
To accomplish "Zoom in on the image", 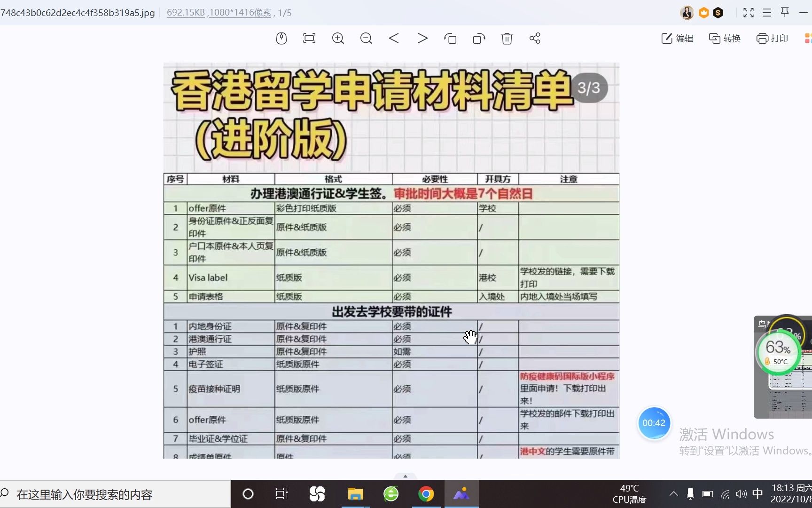I will pyautogui.click(x=338, y=38).
